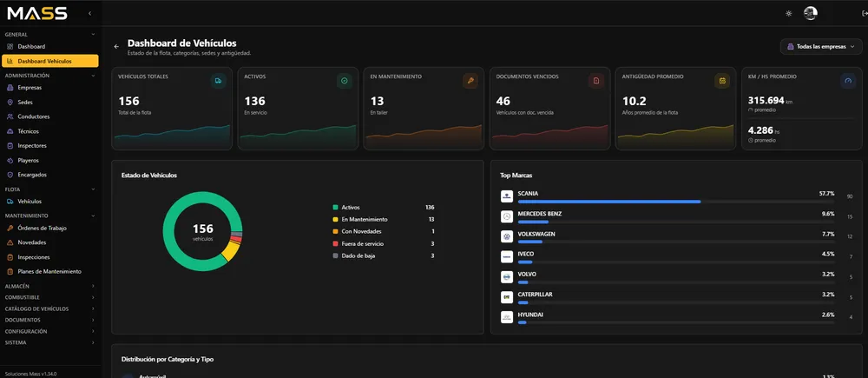Viewport: 868px width, 378px height.
Task: Open Encargados in the sidebar
Action: pos(49,175)
